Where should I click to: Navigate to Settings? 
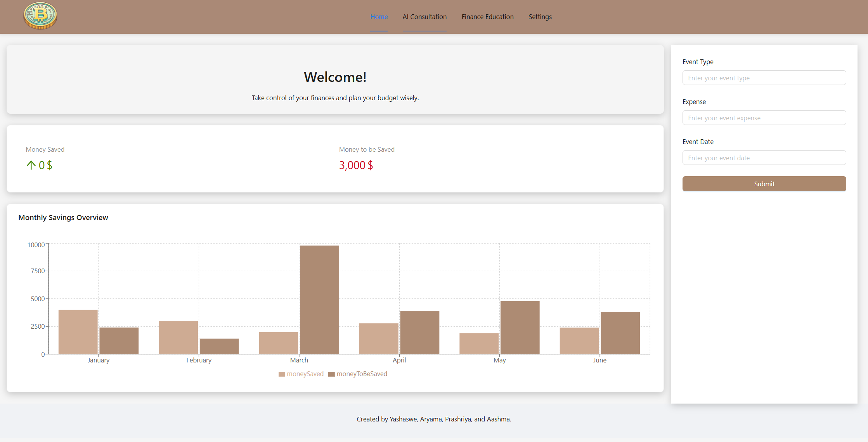pos(540,17)
